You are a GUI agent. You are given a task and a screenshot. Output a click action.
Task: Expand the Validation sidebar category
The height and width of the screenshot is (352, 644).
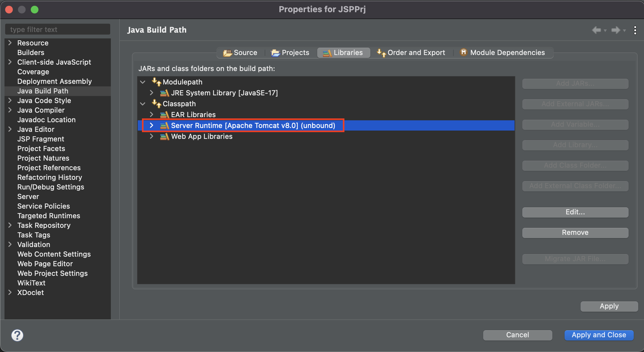pyautogui.click(x=10, y=244)
